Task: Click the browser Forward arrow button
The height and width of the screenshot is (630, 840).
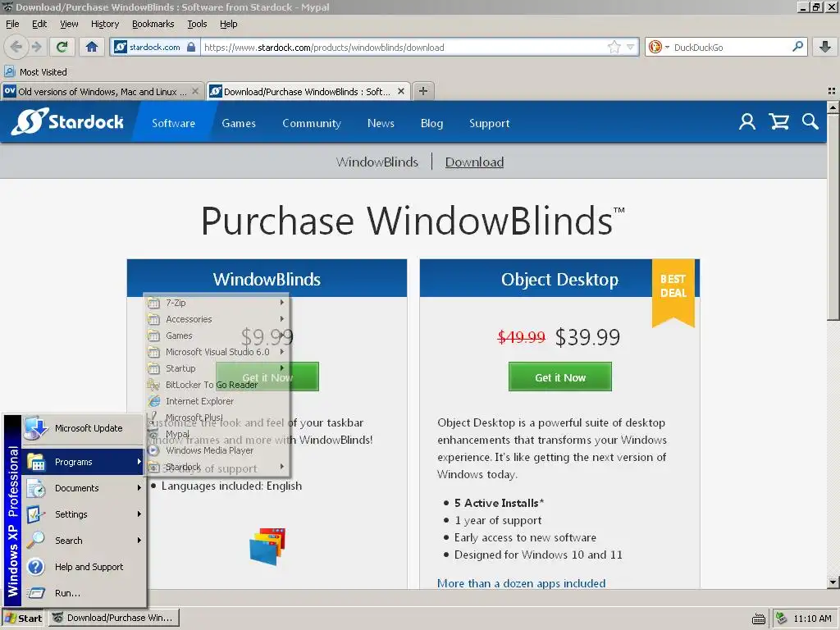Action: tap(36, 47)
